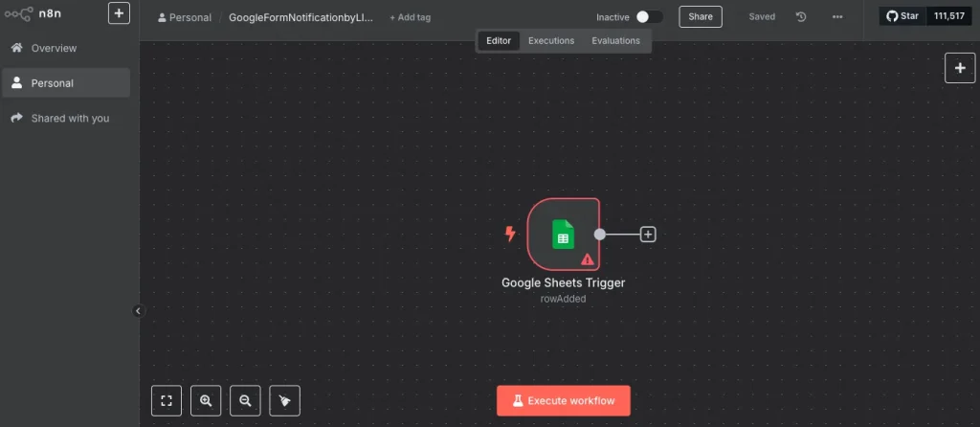Click the fit-to-view zoom icon
The image size is (980, 427).
(x=167, y=401)
